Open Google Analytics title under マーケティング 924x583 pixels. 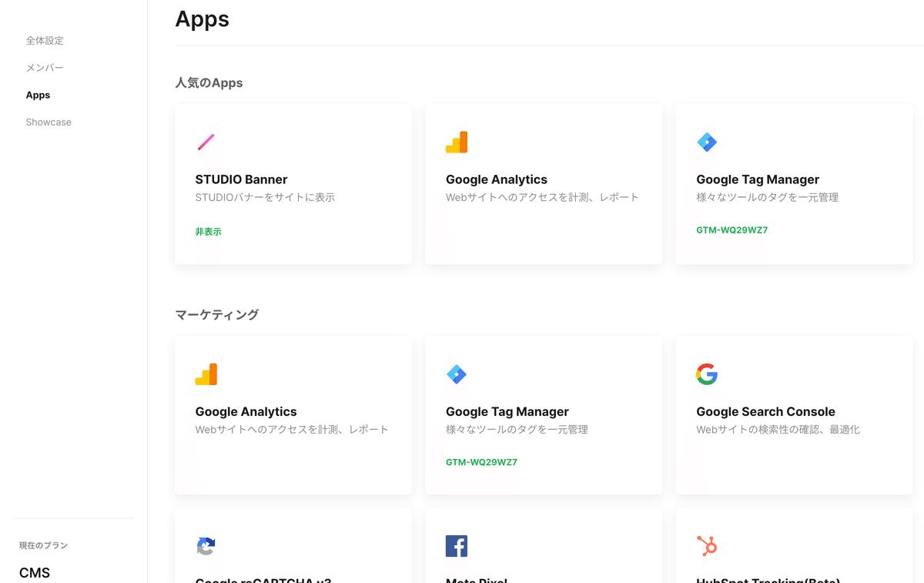tap(246, 411)
